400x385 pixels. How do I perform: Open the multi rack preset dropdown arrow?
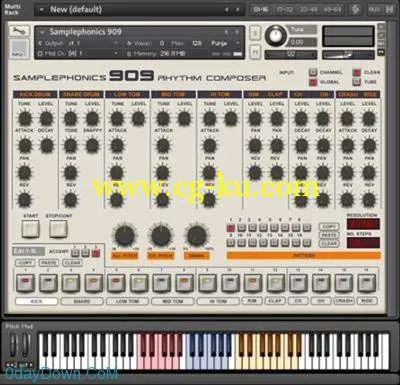pos(42,10)
